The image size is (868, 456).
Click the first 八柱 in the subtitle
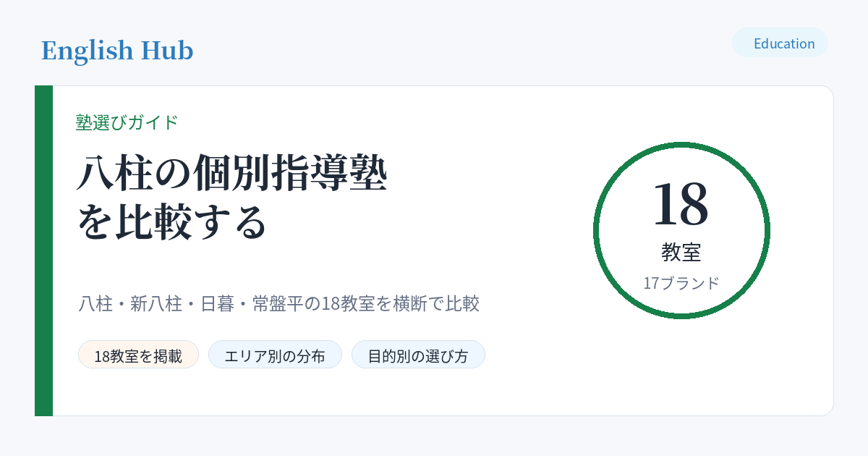(x=95, y=304)
